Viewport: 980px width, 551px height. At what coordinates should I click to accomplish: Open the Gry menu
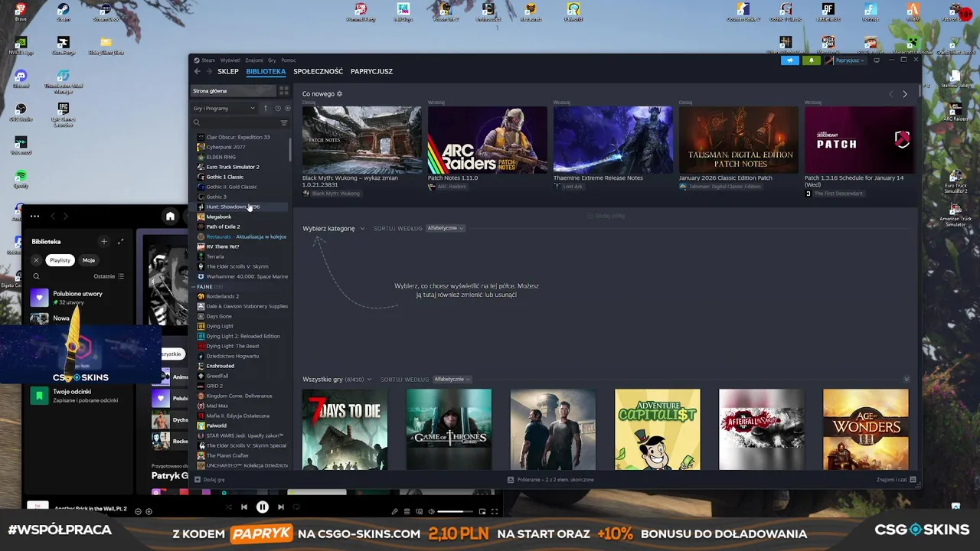(272, 60)
